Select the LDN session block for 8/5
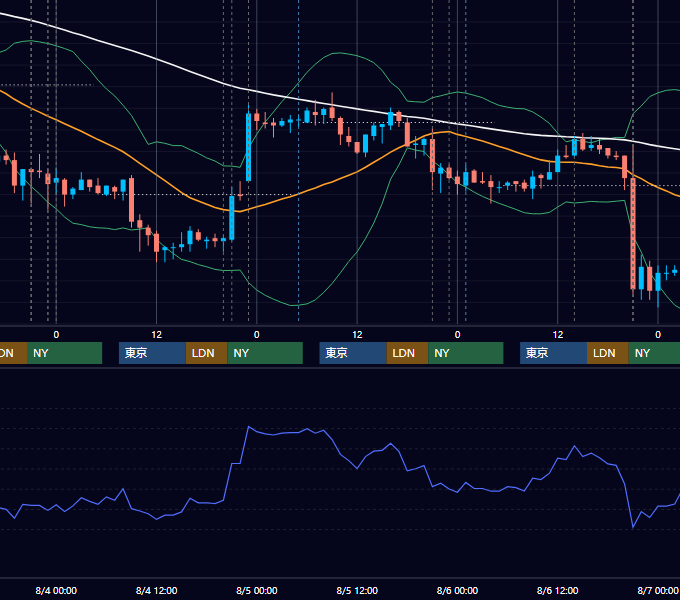This screenshot has width=680, height=600. click(x=407, y=353)
